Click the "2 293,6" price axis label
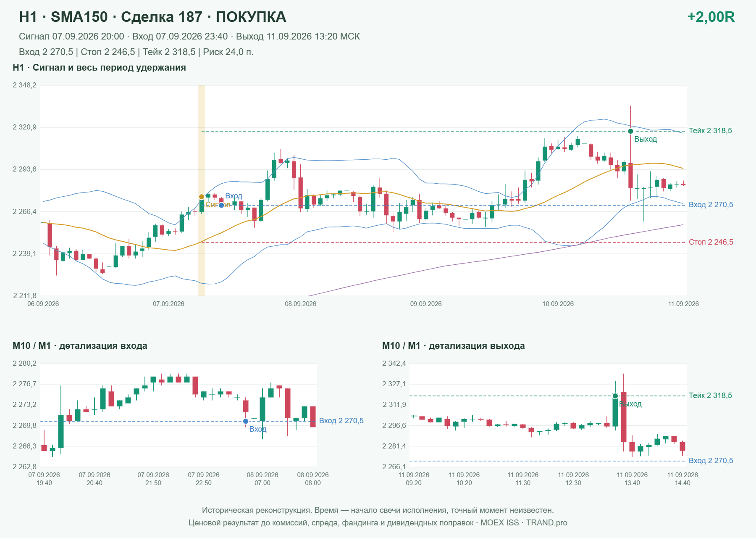This screenshot has width=756, height=538. point(24,169)
